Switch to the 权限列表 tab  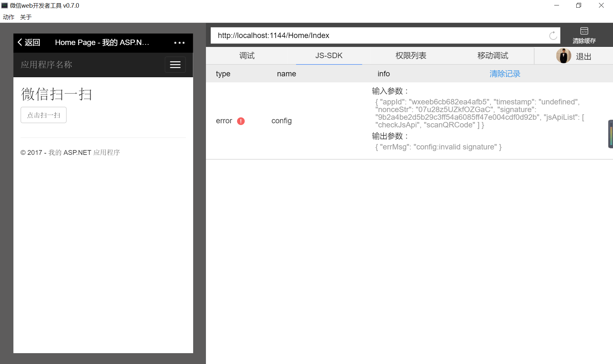pos(411,56)
